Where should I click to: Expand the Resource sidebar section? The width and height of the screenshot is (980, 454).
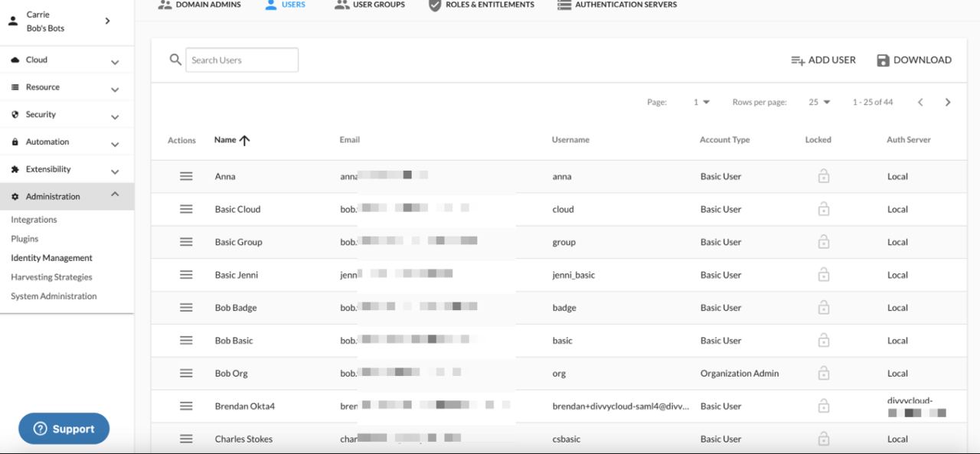click(x=115, y=90)
